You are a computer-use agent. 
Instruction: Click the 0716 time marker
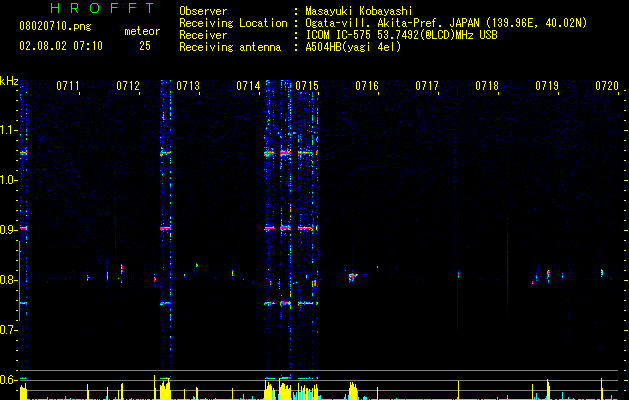coord(367,86)
